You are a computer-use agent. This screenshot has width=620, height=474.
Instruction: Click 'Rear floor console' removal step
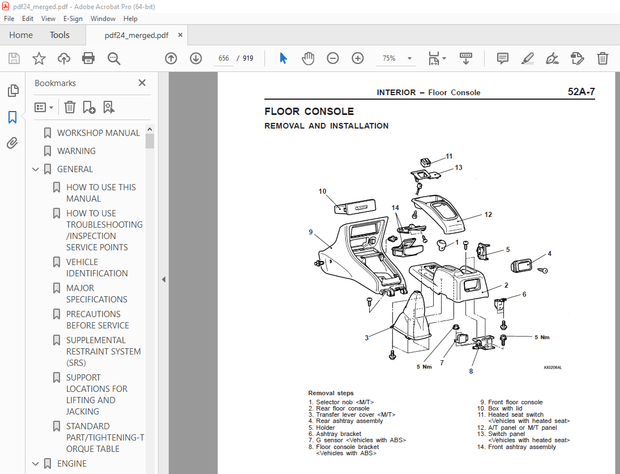click(x=342, y=408)
